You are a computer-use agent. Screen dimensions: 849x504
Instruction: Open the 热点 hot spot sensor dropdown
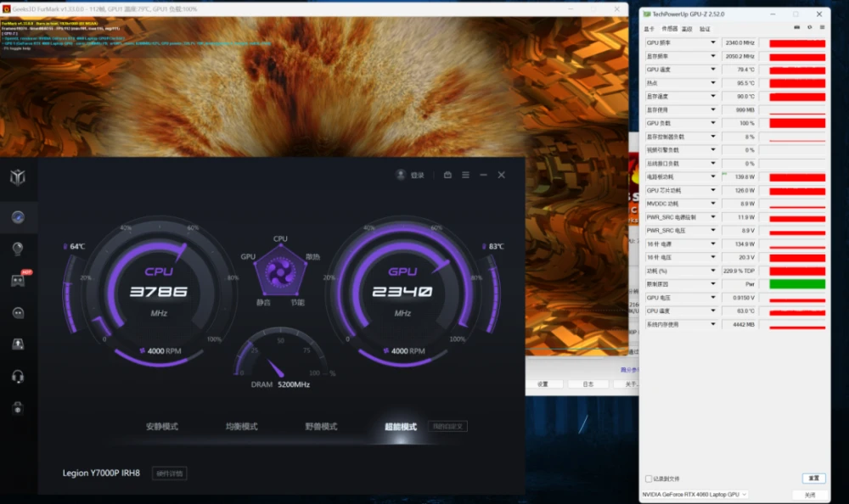[712, 83]
